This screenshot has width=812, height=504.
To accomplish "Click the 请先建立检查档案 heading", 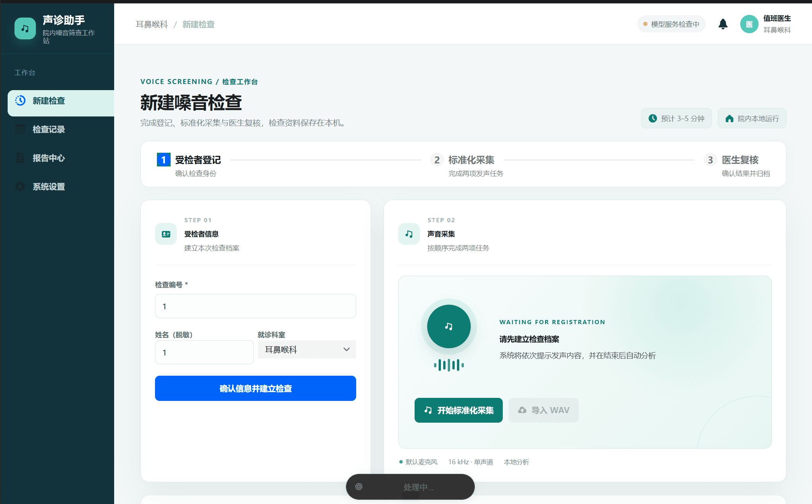I will (x=529, y=339).
